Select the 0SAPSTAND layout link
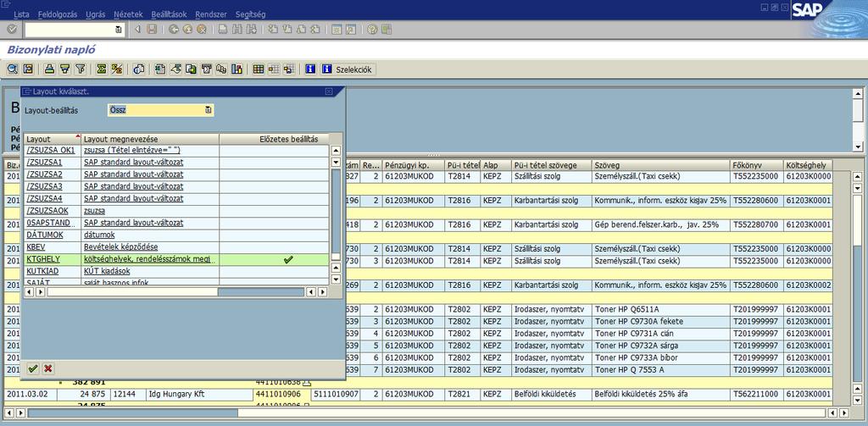This screenshot has height=426, width=868. (48, 223)
